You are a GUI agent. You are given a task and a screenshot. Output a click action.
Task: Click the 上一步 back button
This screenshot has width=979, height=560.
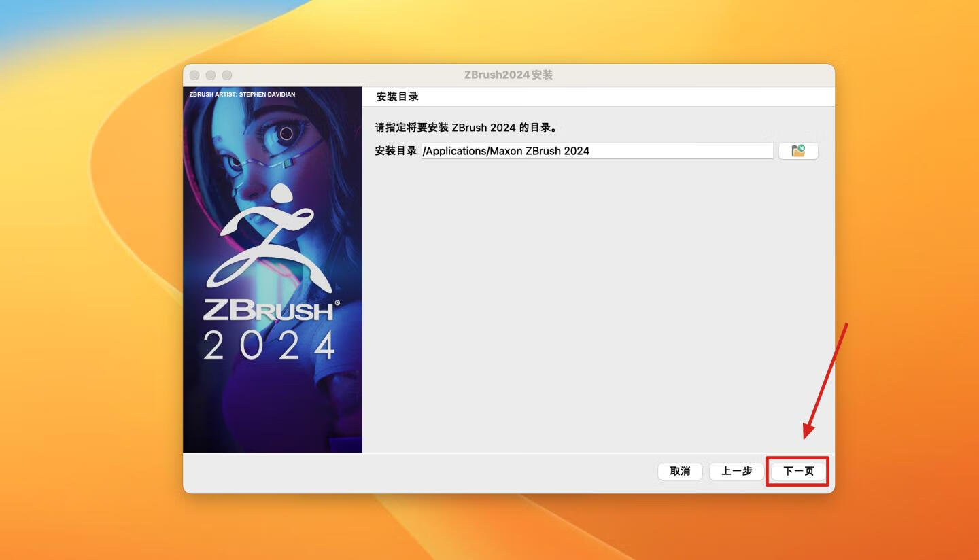click(737, 471)
